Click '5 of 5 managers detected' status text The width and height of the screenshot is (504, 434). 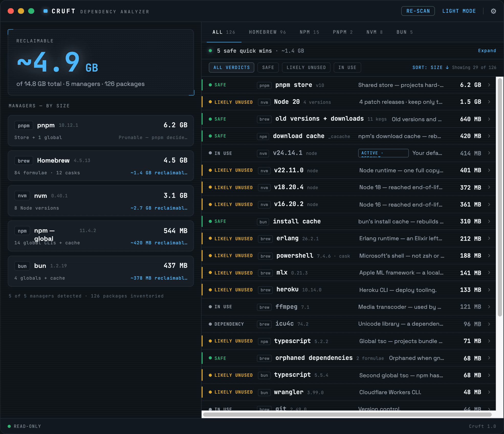(45, 296)
